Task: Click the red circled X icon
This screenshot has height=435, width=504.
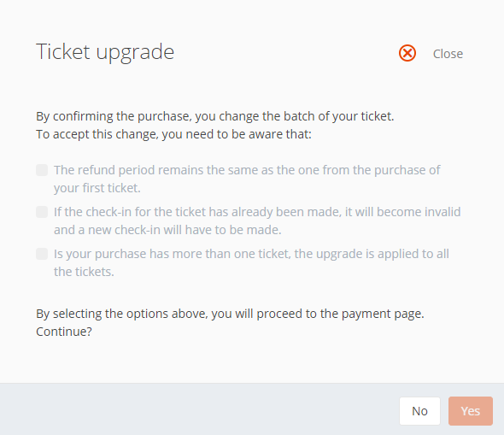Action: click(x=407, y=53)
